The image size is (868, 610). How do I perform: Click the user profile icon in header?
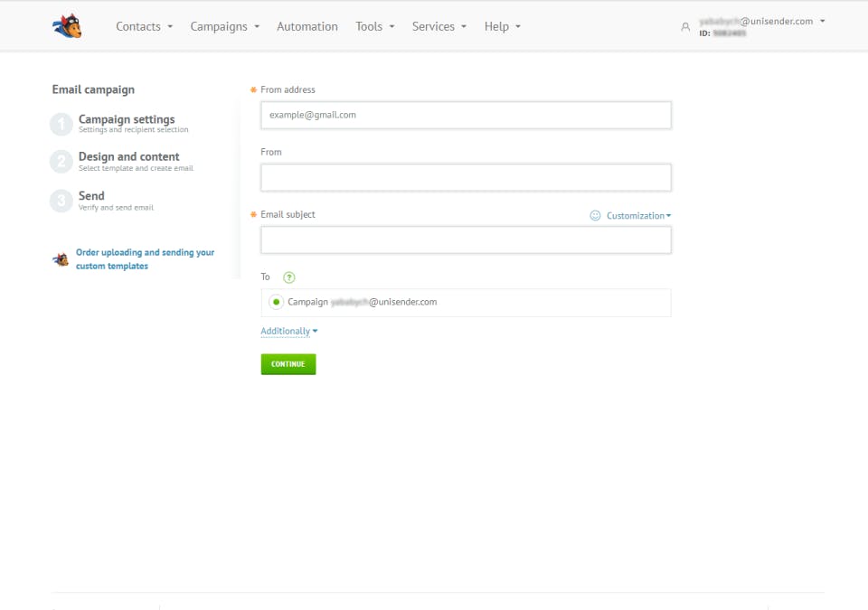coord(685,26)
